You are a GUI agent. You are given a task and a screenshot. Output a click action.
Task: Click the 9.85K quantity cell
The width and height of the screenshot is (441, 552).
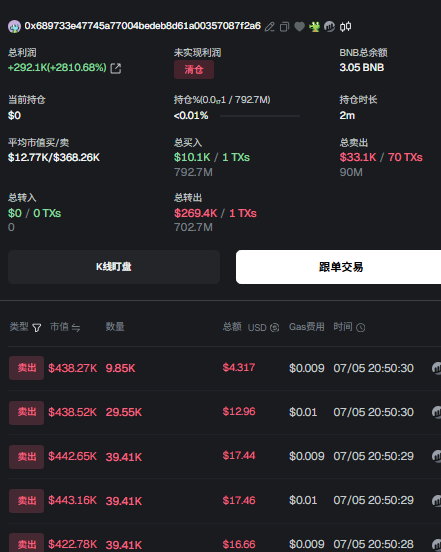tap(120, 369)
